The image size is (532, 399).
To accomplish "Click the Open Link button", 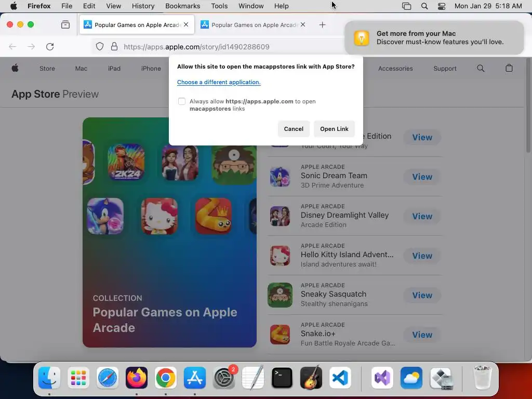I will pyautogui.click(x=334, y=129).
